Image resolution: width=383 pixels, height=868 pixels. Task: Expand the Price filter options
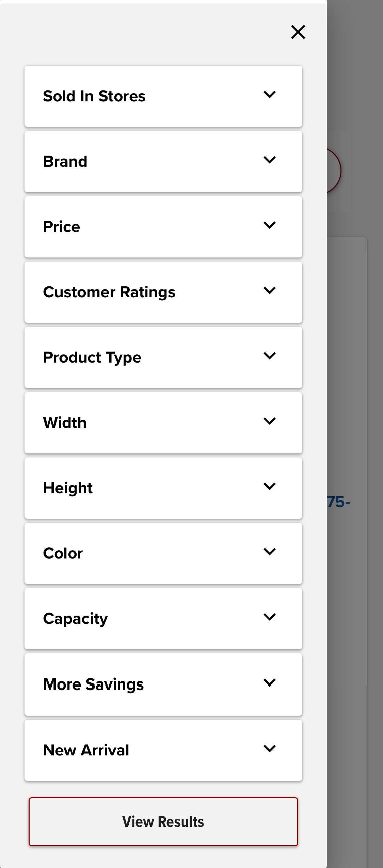tap(163, 227)
